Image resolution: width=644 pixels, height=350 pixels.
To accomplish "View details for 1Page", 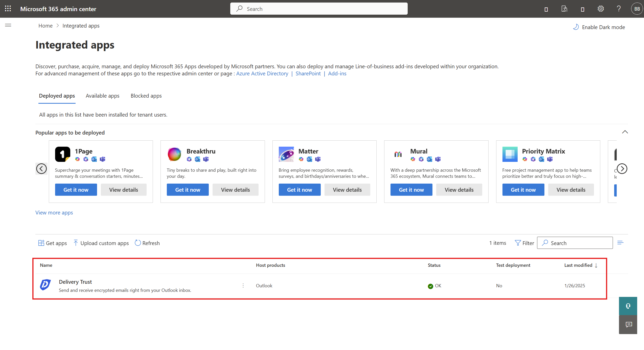I will 124,190.
